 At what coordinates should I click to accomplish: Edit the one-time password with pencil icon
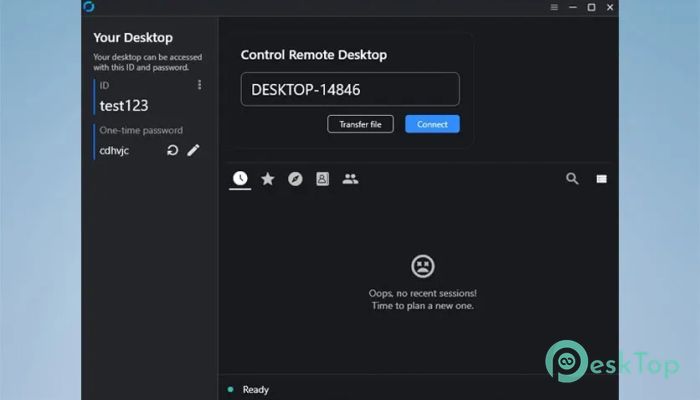(x=193, y=150)
